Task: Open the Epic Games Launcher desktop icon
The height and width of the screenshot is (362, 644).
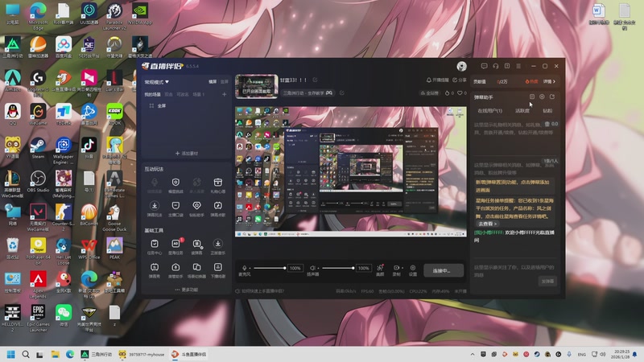Action: pyautogui.click(x=38, y=318)
